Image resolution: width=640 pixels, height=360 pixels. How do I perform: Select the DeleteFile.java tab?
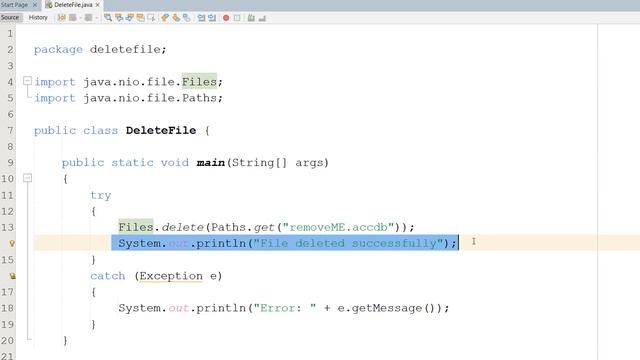pyautogui.click(x=73, y=5)
